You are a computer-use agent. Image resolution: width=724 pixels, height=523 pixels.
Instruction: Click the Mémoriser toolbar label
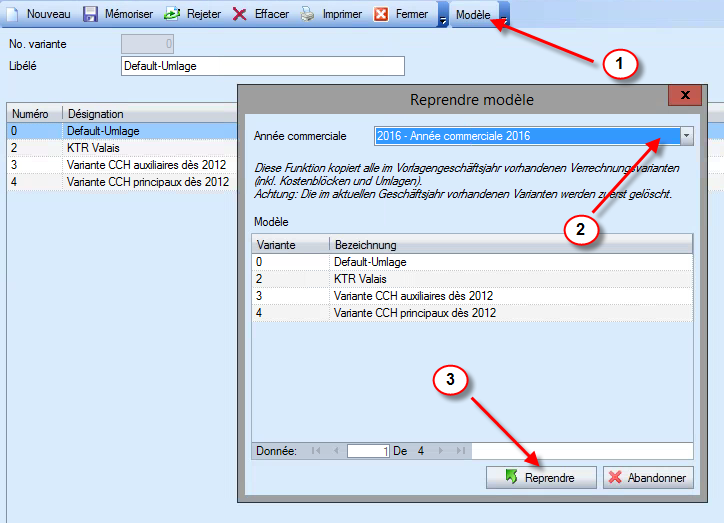(x=129, y=14)
